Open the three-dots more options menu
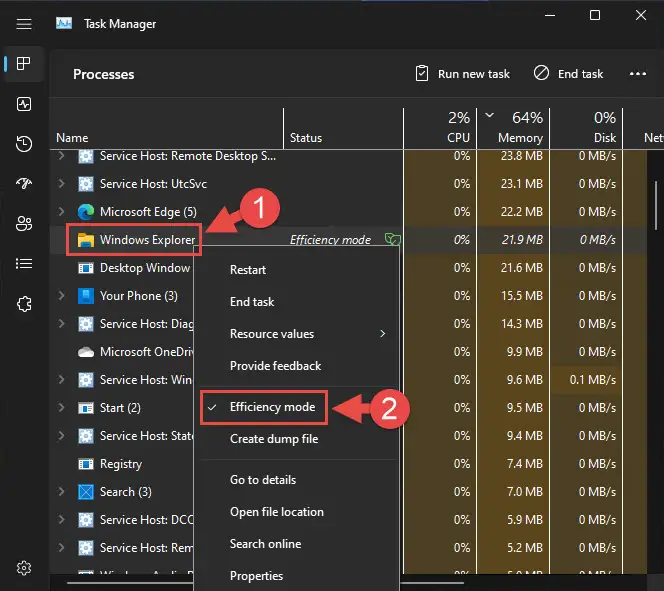The image size is (664, 591). pos(638,74)
